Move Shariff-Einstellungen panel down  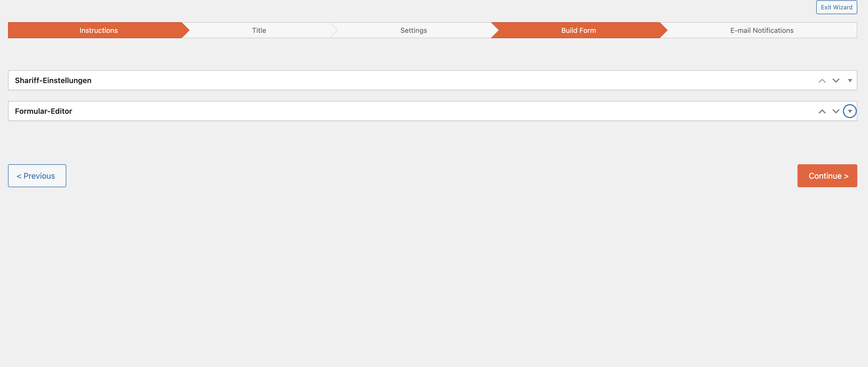(x=836, y=81)
